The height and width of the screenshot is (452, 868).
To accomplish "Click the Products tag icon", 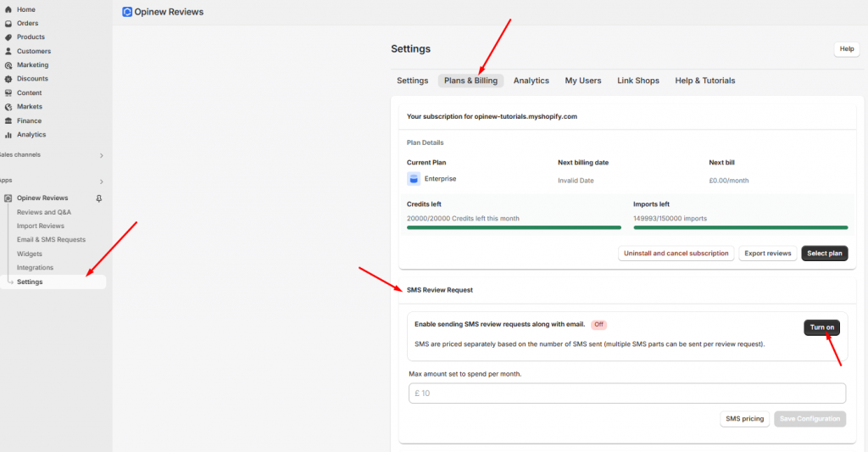I will pos(8,37).
